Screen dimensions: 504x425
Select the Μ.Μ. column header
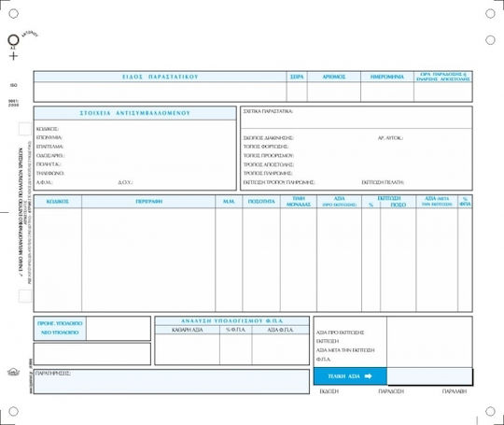click(229, 202)
